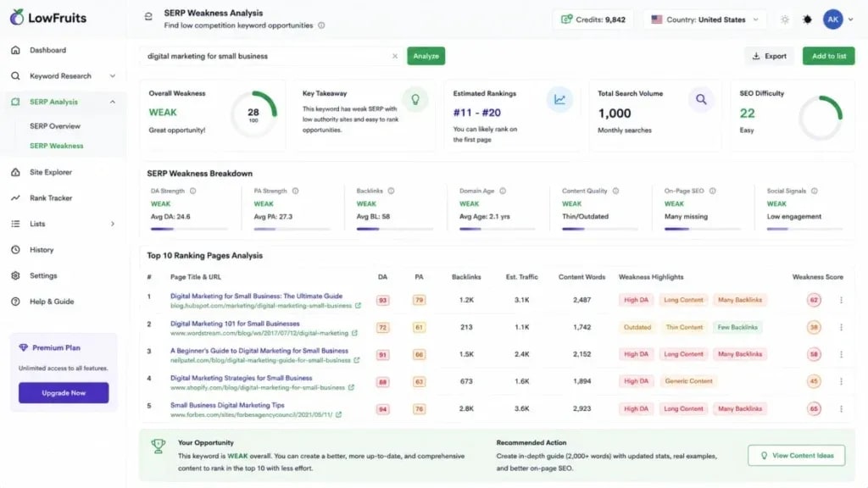Open the Dashboard home icon
This screenshot has height=488, width=868.
pyautogui.click(x=15, y=50)
